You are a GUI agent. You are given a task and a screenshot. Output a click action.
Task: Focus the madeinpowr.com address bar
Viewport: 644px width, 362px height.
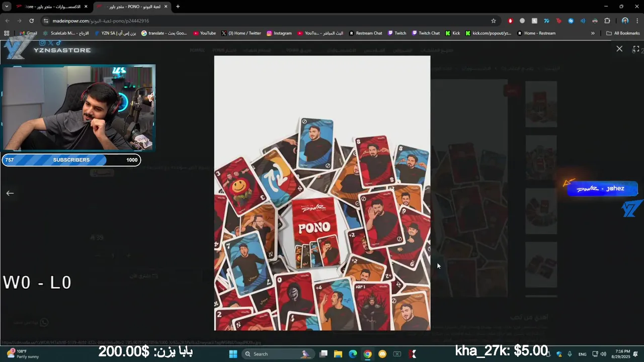pos(267,21)
